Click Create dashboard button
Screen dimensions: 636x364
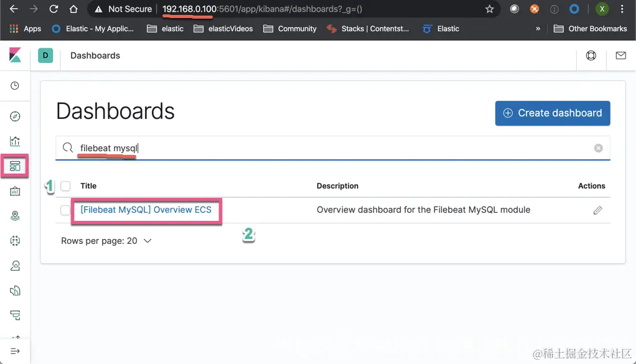[553, 113]
